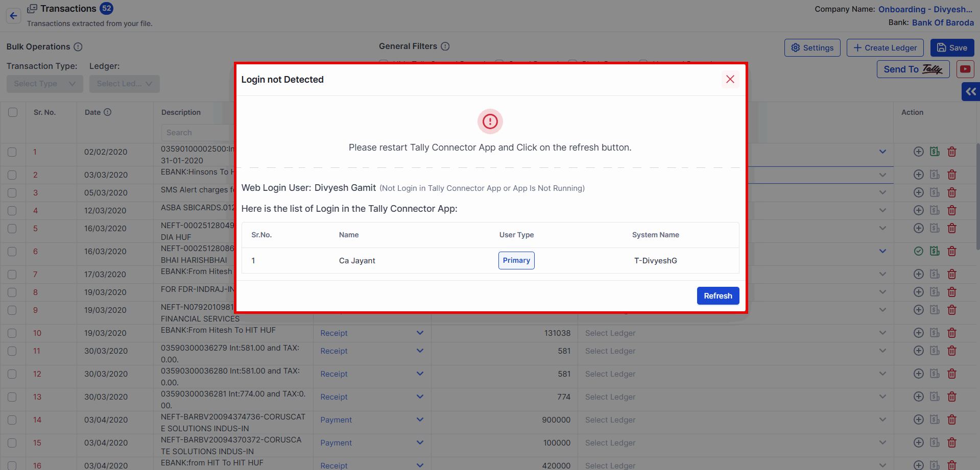The image size is (980, 470).
Task: Check the checkbox for row 1
Action: 12,152
